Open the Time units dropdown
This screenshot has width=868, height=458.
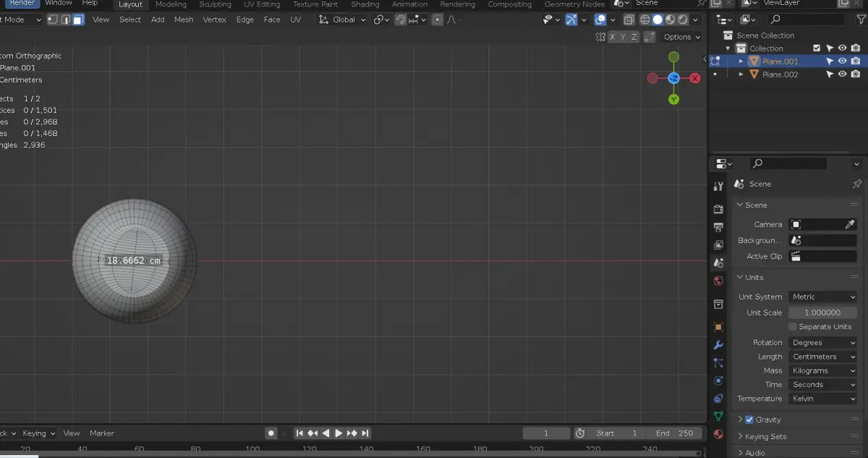(x=822, y=384)
